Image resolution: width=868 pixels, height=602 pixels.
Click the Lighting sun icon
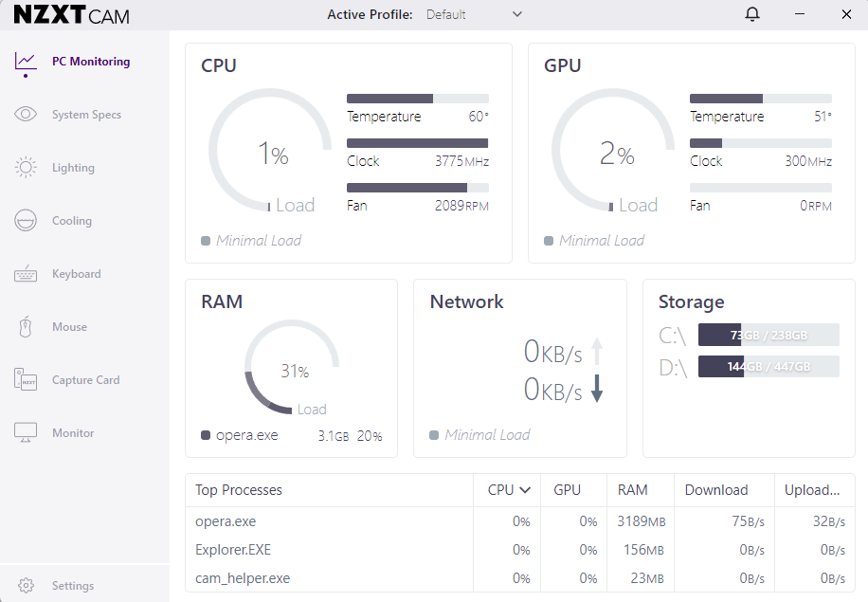(x=26, y=167)
